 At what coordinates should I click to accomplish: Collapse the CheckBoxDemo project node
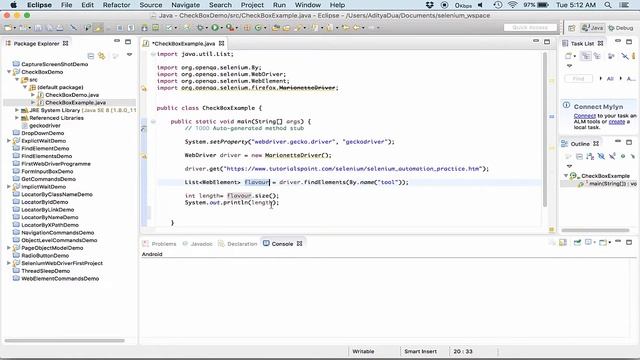(x=9, y=72)
